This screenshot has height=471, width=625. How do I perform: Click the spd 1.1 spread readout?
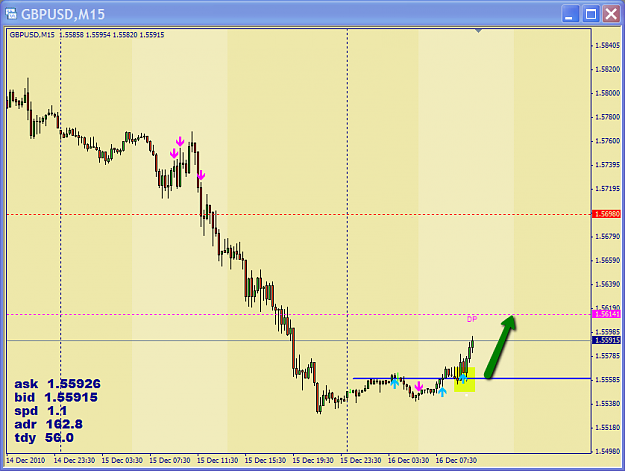pyautogui.click(x=41, y=411)
